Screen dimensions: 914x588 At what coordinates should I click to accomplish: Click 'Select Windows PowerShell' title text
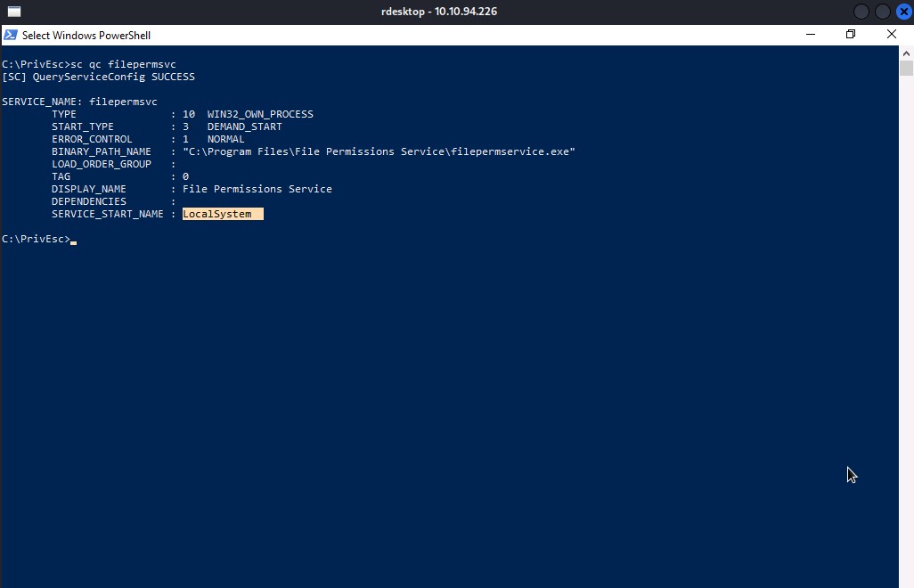coord(86,36)
